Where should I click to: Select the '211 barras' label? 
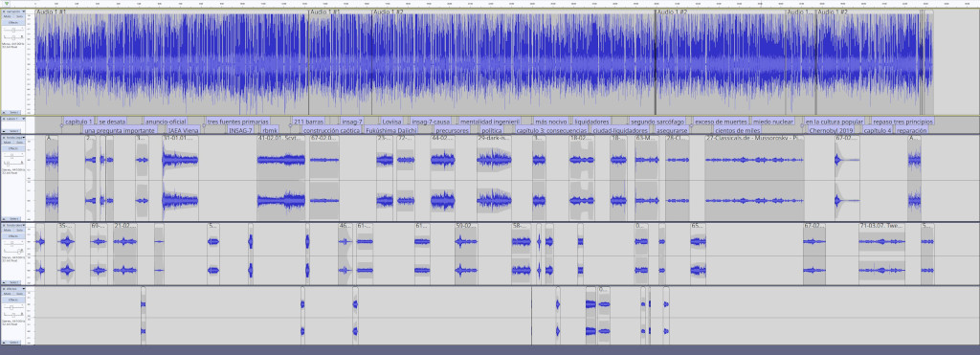[308, 122]
